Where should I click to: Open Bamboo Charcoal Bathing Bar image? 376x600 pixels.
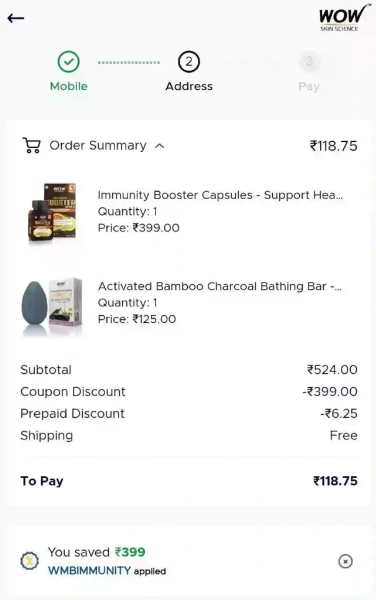point(52,306)
